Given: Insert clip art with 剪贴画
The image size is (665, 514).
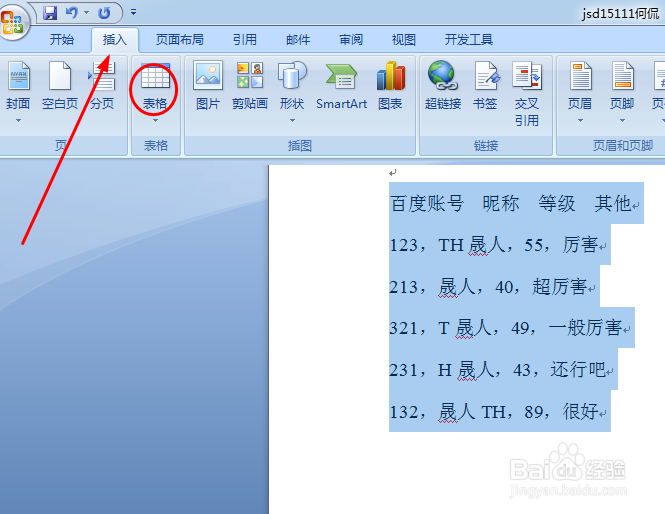Looking at the screenshot, I should tap(250, 86).
